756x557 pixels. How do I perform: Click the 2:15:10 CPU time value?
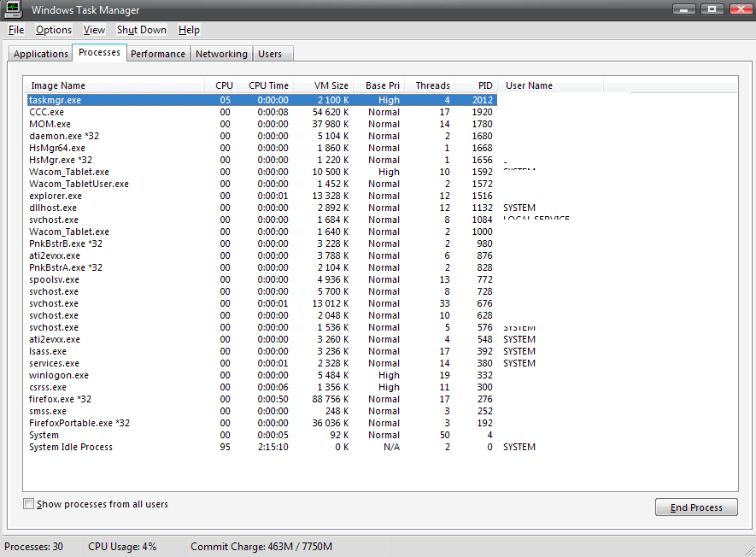tap(273, 447)
